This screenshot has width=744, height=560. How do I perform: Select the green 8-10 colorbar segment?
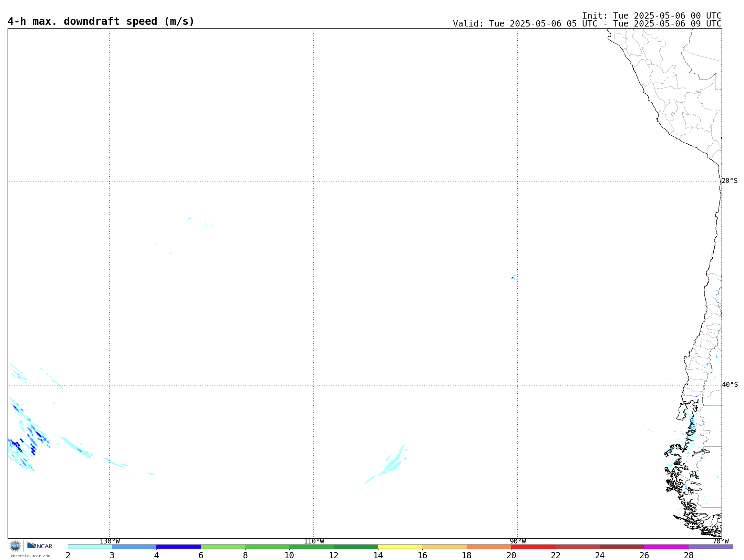[x=267, y=547]
